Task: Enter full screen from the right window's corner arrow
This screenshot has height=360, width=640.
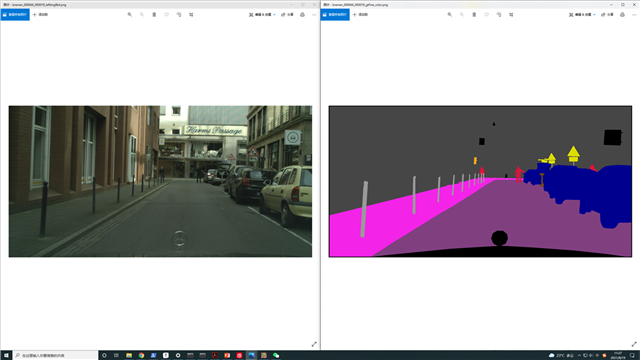Action: pos(634,344)
